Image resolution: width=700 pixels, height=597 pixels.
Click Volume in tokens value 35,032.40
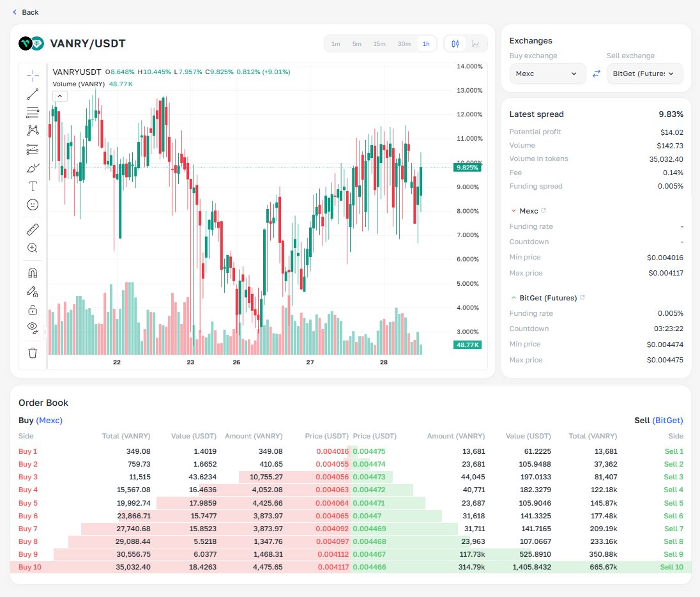[x=666, y=159]
